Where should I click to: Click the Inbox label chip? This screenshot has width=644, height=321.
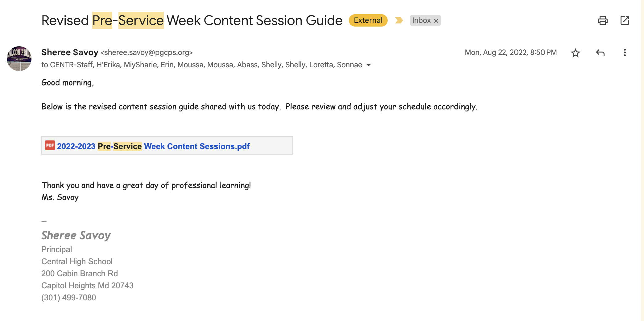[421, 21]
